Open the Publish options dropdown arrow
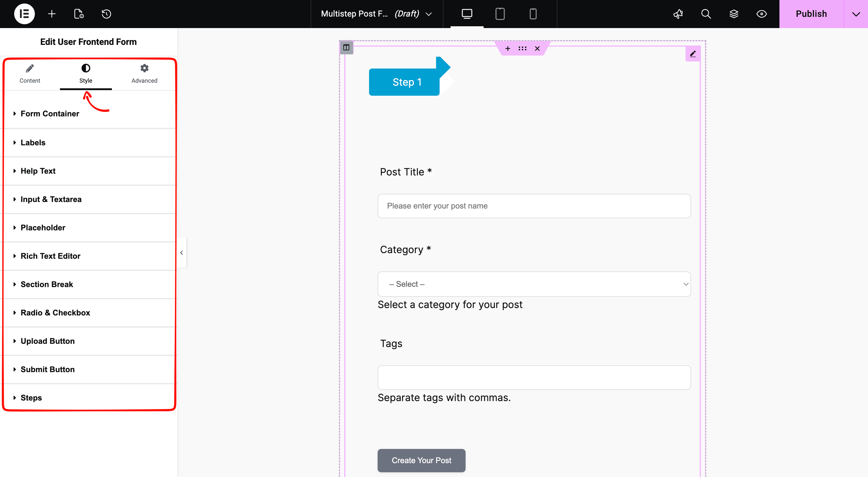 pyautogui.click(x=855, y=14)
